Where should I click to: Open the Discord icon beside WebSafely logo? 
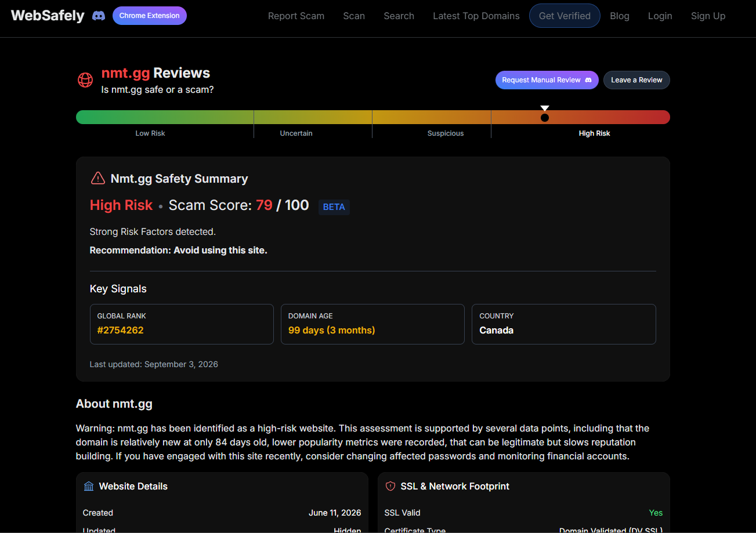99,16
